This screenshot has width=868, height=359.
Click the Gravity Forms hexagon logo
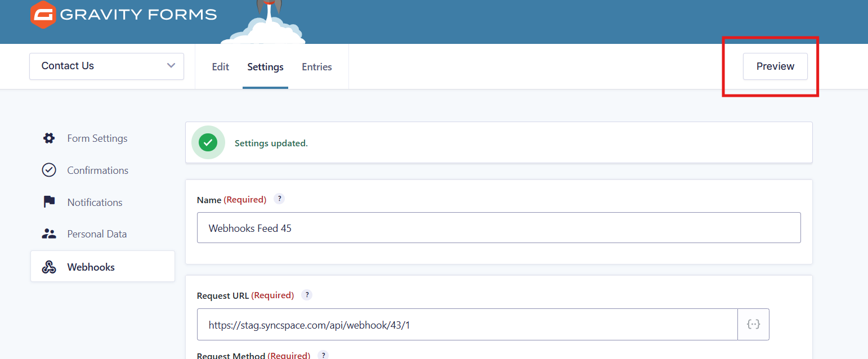(43, 15)
